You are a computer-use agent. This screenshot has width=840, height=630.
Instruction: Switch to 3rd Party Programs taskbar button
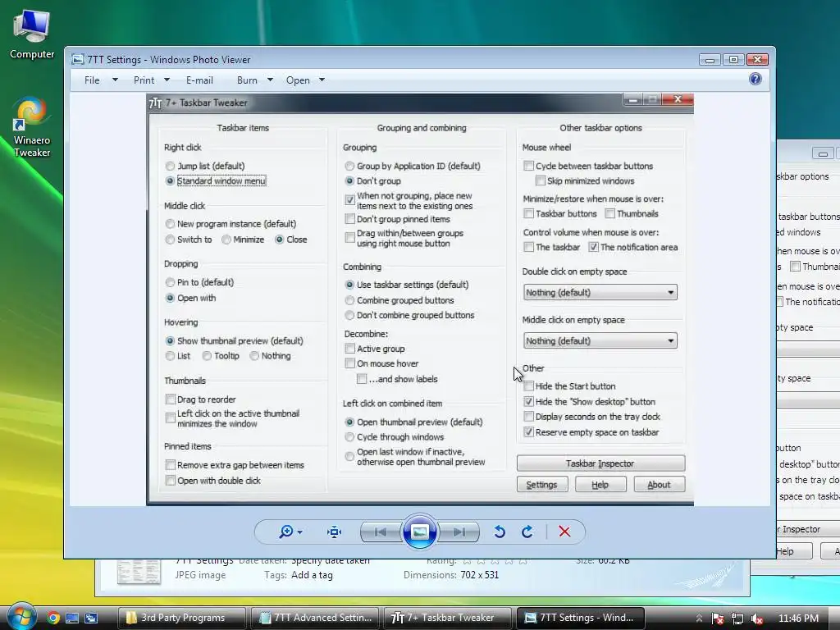pyautogui.click(x=181, y=618)
